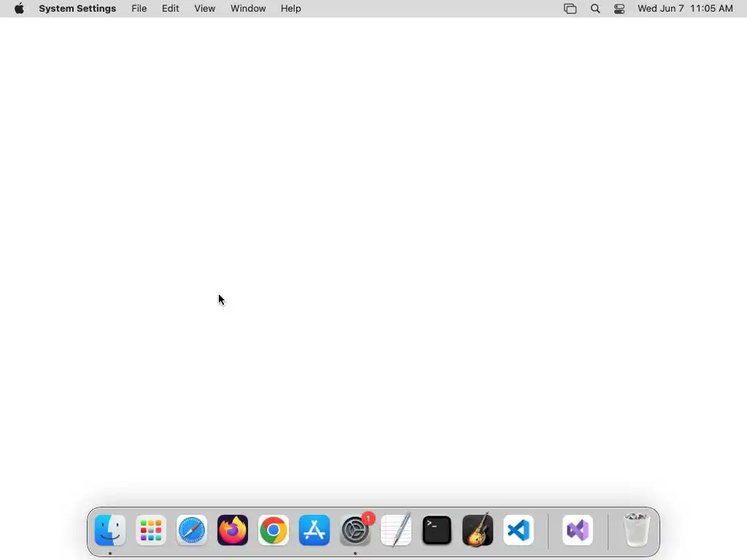Image resolution: width=747 pixels, height=560 pixels.
Task: Open Finder from the Dock
Action: 110,530
